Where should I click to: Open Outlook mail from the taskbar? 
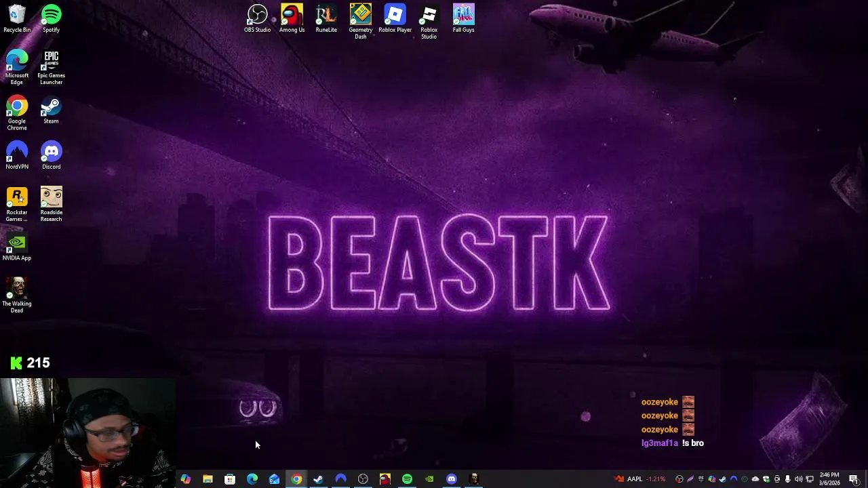coord(274,479)
